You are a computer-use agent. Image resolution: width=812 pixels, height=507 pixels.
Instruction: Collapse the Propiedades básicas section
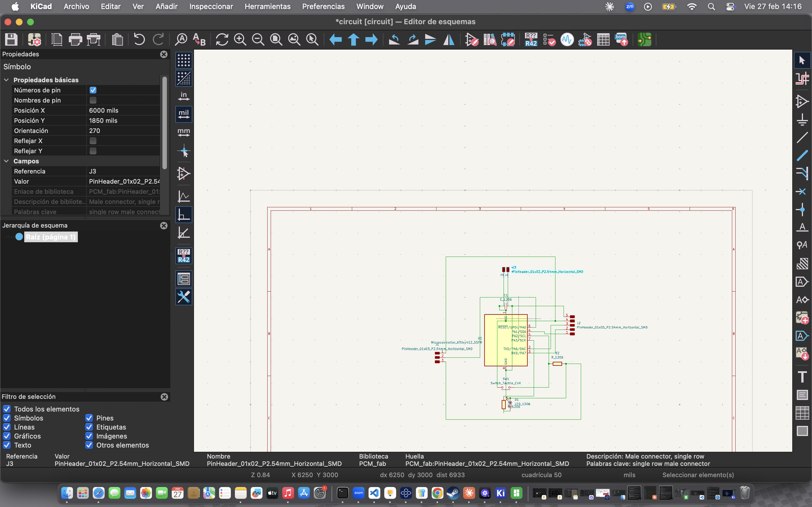6,80
